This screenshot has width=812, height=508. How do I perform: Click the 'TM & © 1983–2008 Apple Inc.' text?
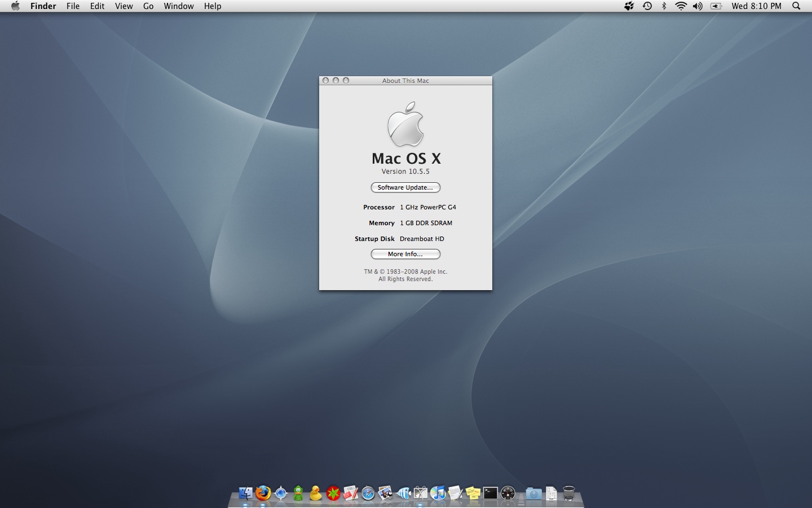click(405, 271)
